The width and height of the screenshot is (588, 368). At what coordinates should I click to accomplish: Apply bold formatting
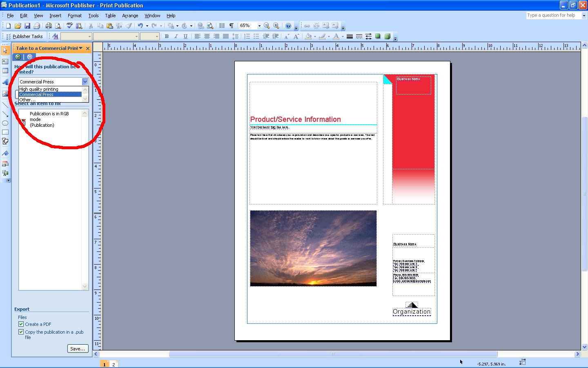click(x=167, y=36)
